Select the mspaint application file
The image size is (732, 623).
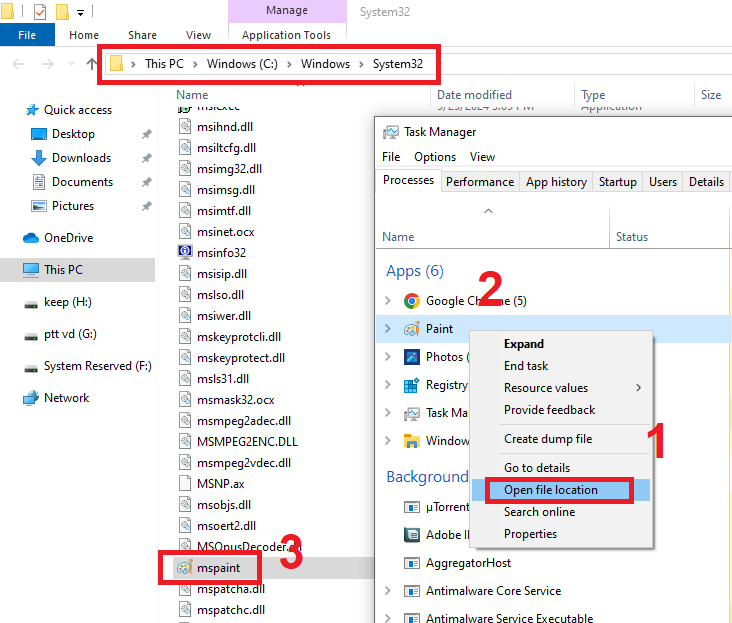coord(218,568)
